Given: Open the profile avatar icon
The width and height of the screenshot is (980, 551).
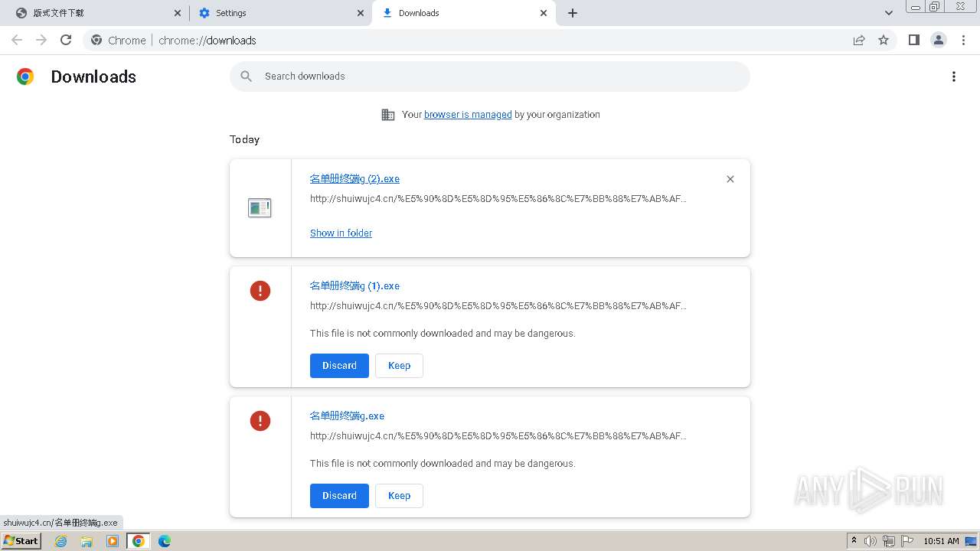Looking at the screenshot, I should (x=939, y=40).
